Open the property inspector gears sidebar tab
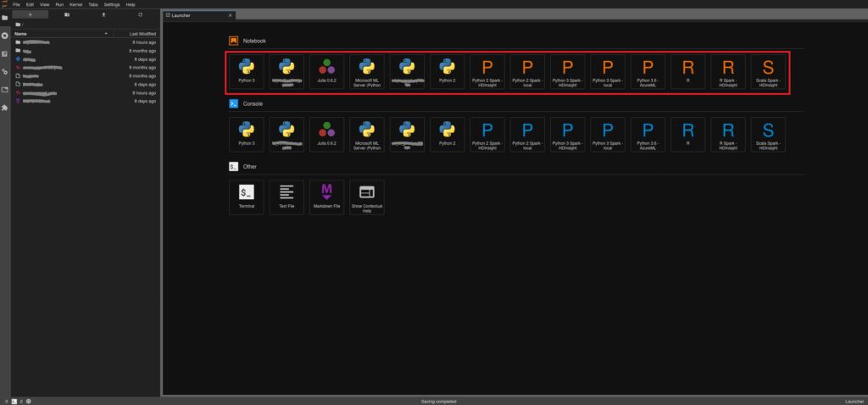This screenshot has height=405, width=868. [5, 71]
